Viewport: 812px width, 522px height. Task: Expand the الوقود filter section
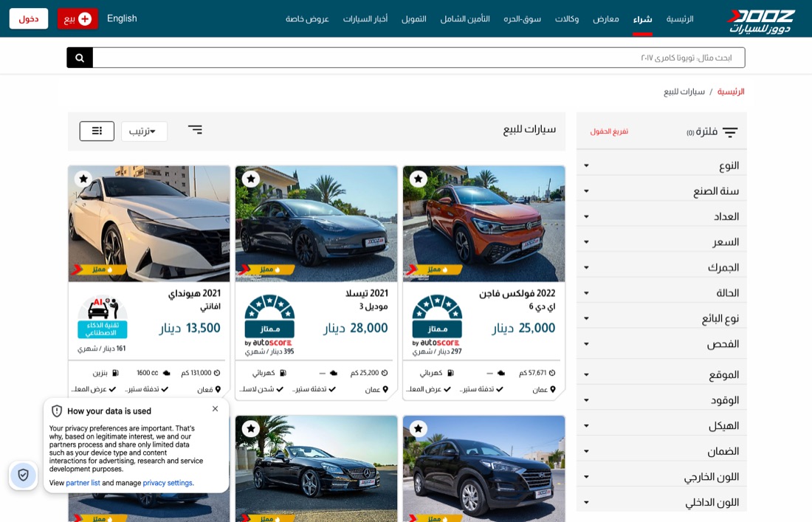tap(661, 400)
